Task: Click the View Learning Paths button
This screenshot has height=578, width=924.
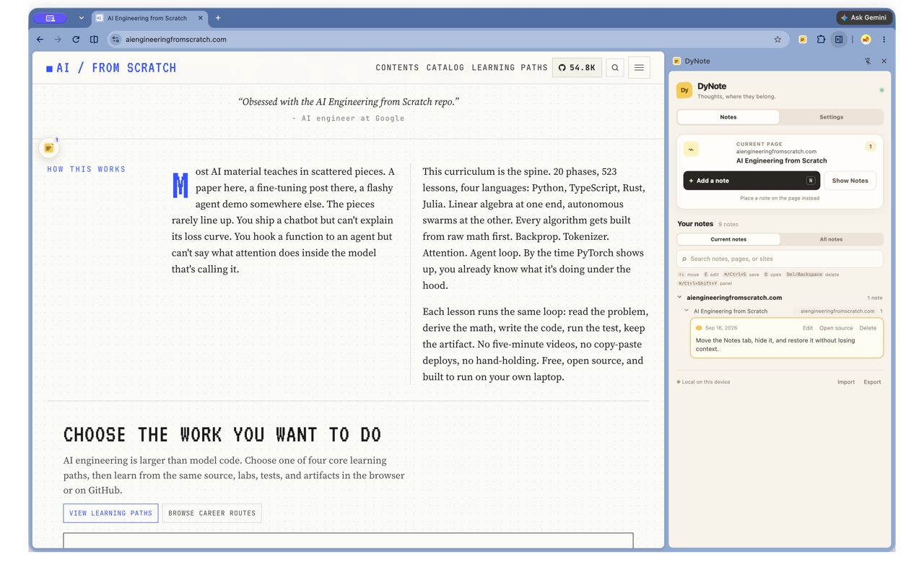Action: click(x=110, y=514)
